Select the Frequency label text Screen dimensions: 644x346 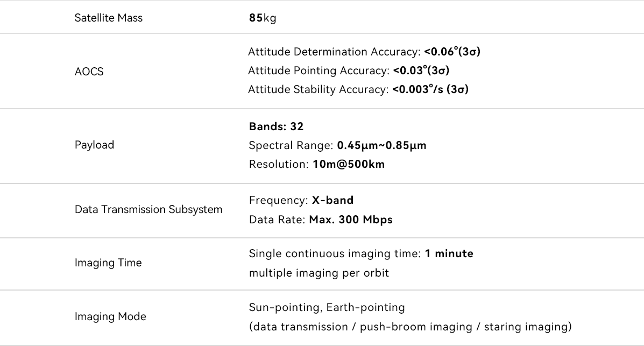(x=279, y=200)
